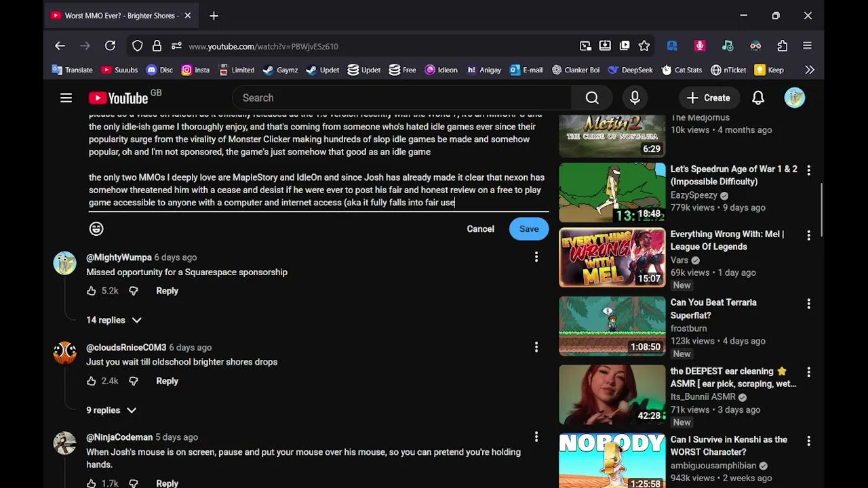
Task: Open the nTicket bookmark
Action: point(728,70)
